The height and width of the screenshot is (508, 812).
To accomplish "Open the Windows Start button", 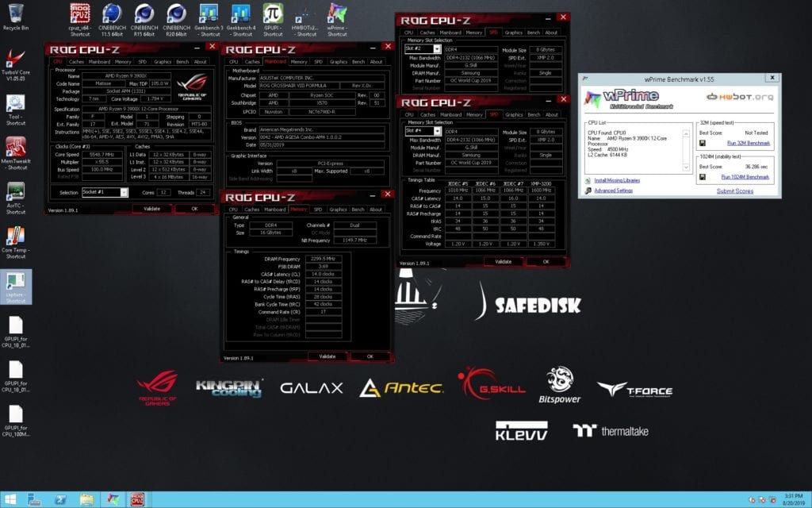I will [10, 500].
